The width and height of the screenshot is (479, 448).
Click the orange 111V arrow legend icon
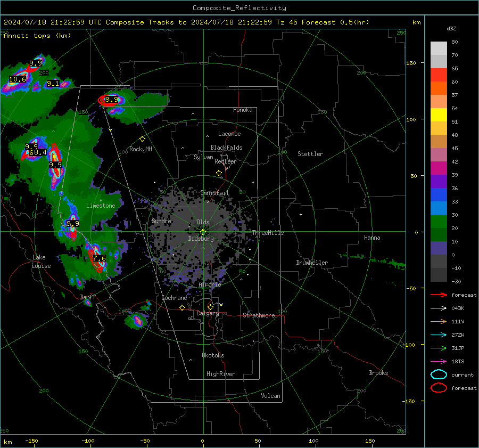(x=439, y=321)
